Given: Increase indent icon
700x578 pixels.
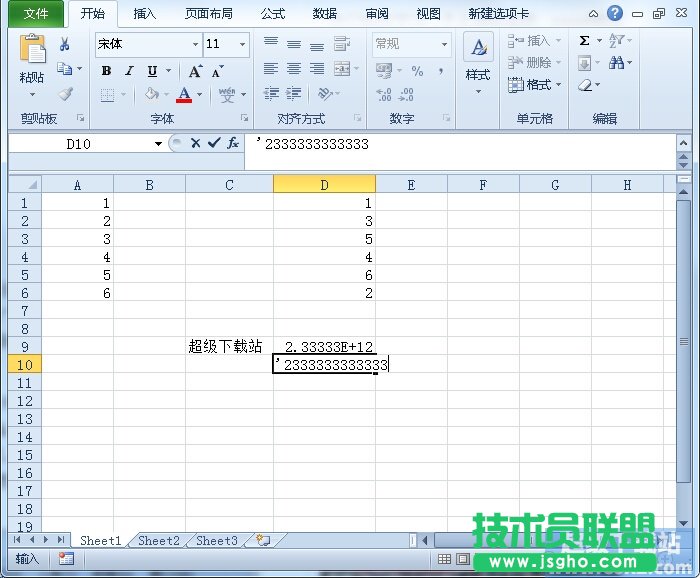Looking at the screenshot, I should [x=293, y=94].
